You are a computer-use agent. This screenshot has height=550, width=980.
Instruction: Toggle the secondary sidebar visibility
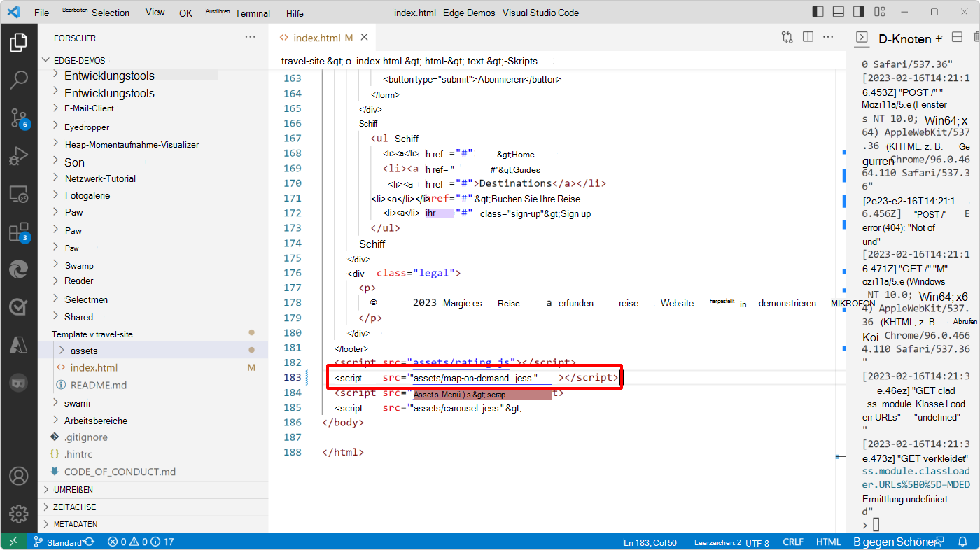[x=859, y=12]
